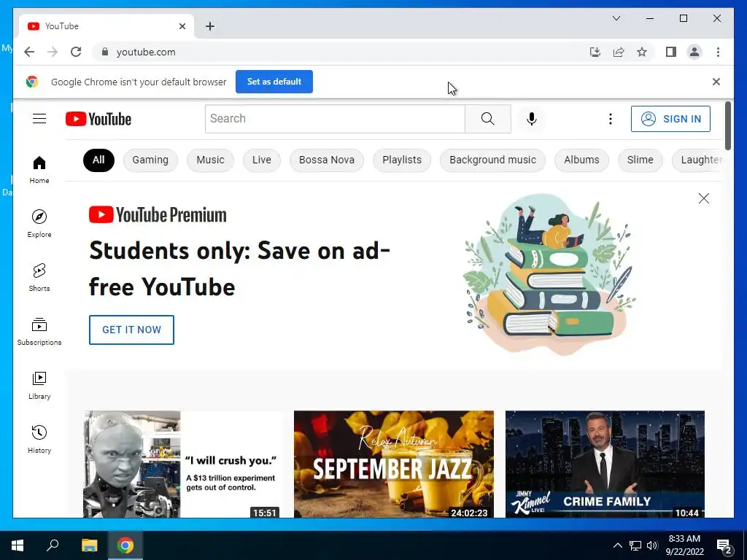This screenshot has height=560, width=747.
Task: Open the network tray icon
Action: click(x=635, y=545)
